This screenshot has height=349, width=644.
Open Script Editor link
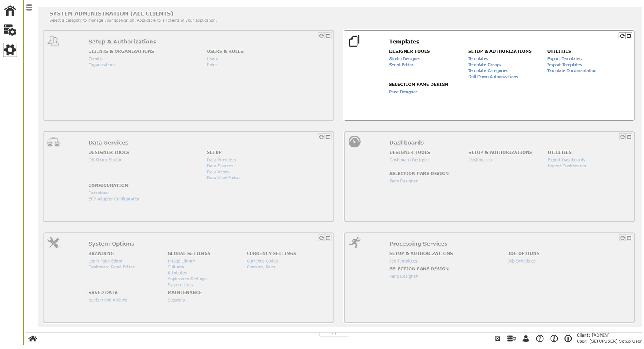[x=401, y=65]
